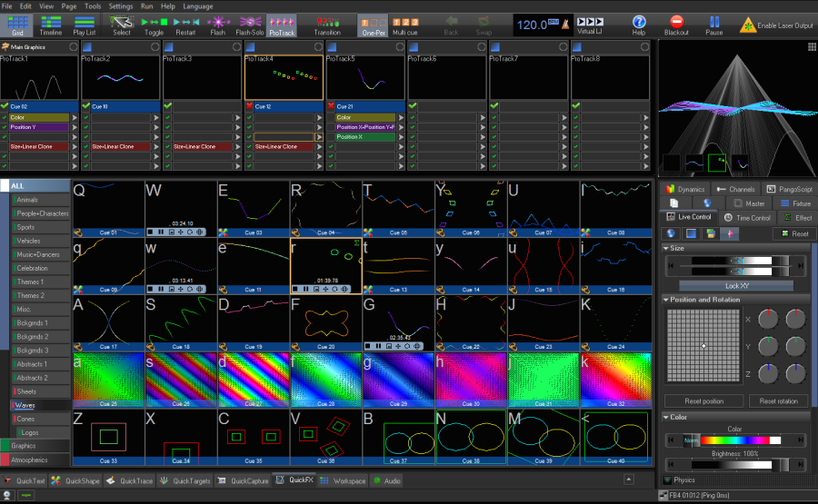The image size is (818, 504).
Task: Open the Timeline view icon
Action: click(51, 22)
